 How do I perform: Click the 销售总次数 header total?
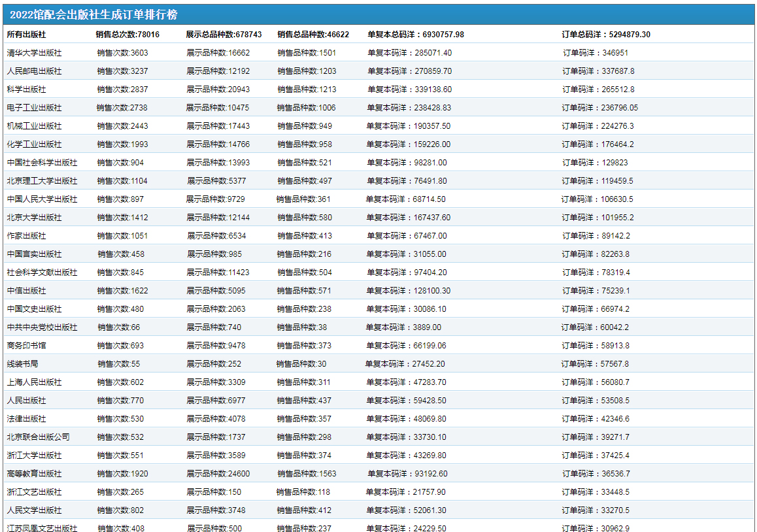(x=127, y=35)
